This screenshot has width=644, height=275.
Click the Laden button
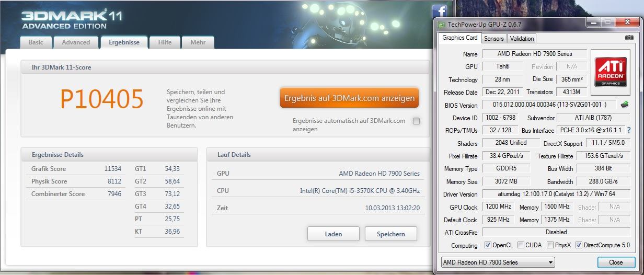(333, 234)
